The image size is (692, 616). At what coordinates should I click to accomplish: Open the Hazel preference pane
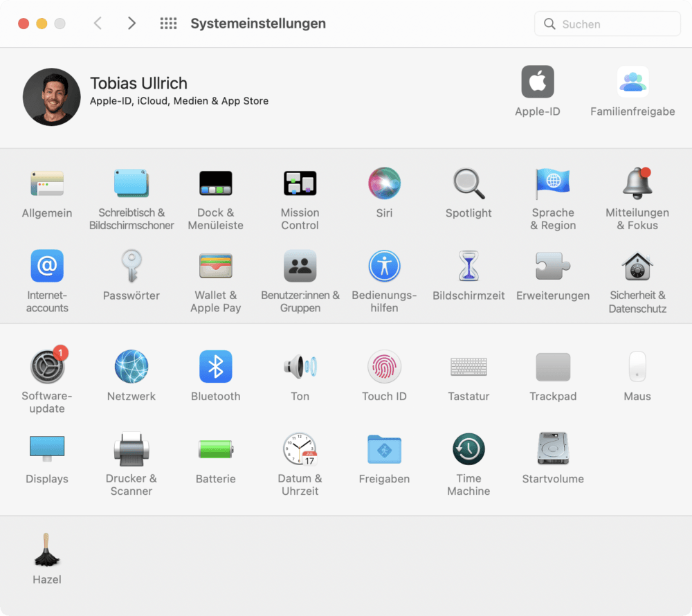(x=47, y=550)
